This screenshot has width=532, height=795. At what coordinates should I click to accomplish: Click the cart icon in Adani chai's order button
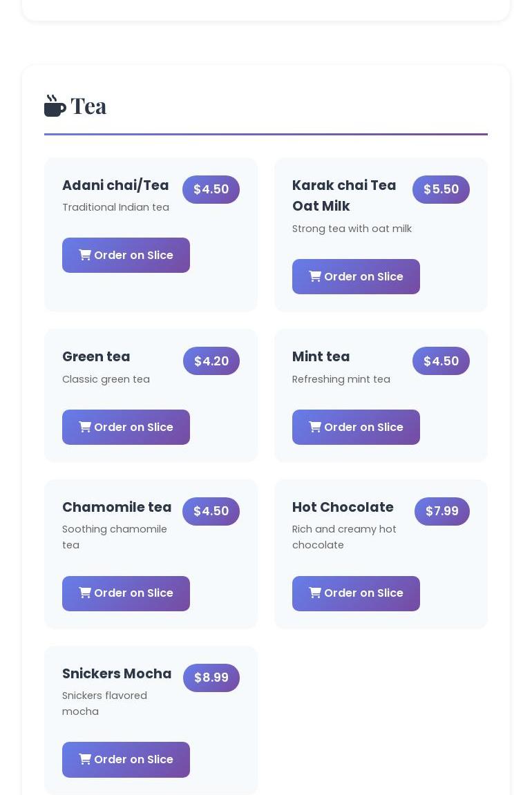[85, 255]
